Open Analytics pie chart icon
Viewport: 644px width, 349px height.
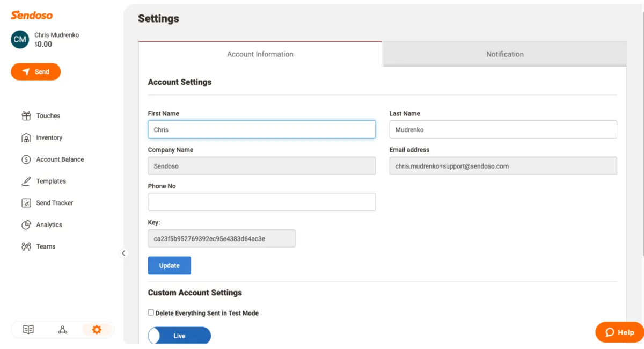[26, 225]
